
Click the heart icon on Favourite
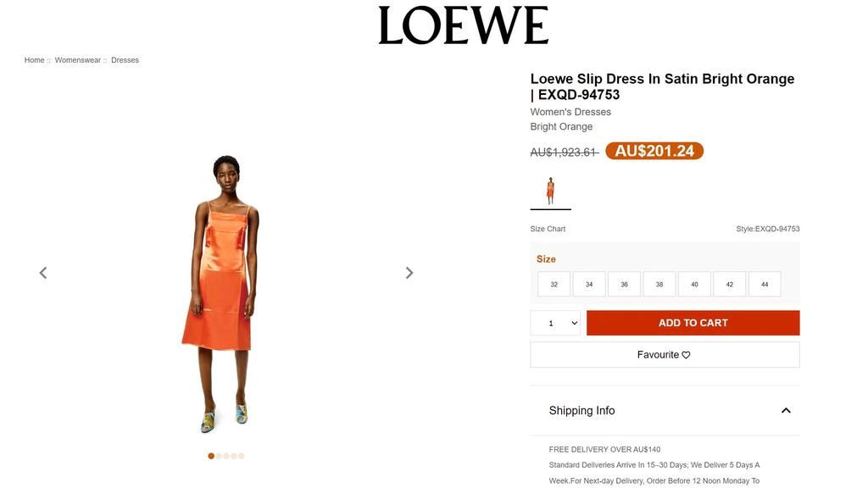pos(686,355)
